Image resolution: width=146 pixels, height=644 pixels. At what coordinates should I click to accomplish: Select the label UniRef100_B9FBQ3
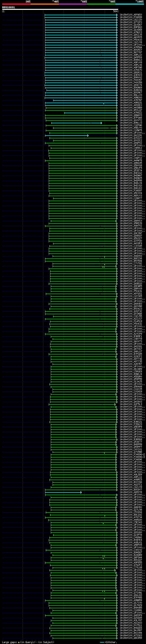coord(131,27)
